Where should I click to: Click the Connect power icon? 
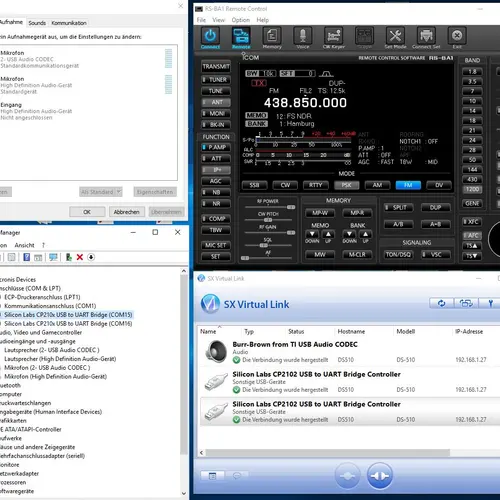210,36
